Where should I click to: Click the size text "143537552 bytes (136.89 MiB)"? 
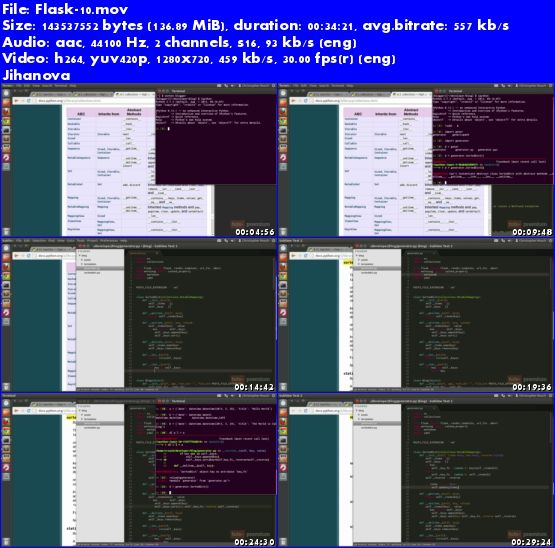click(x=135, y=25)
